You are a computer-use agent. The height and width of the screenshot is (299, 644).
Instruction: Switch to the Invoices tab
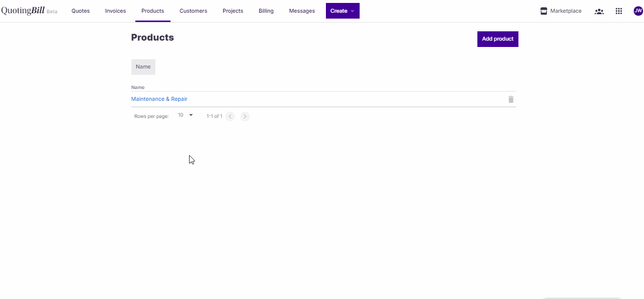pyautogui.click(x=115, y=11)
